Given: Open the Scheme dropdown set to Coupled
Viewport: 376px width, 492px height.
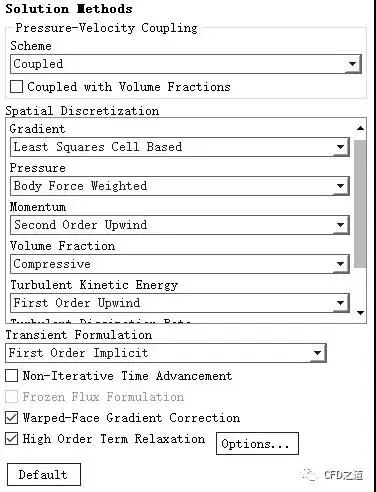Looking at the screenshot, I should point(186,64).
